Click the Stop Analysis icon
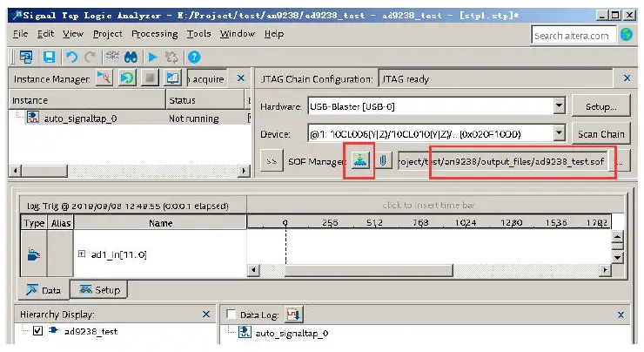Image resolution: width=644 pixels, height=352 pixels. (150, 78)
